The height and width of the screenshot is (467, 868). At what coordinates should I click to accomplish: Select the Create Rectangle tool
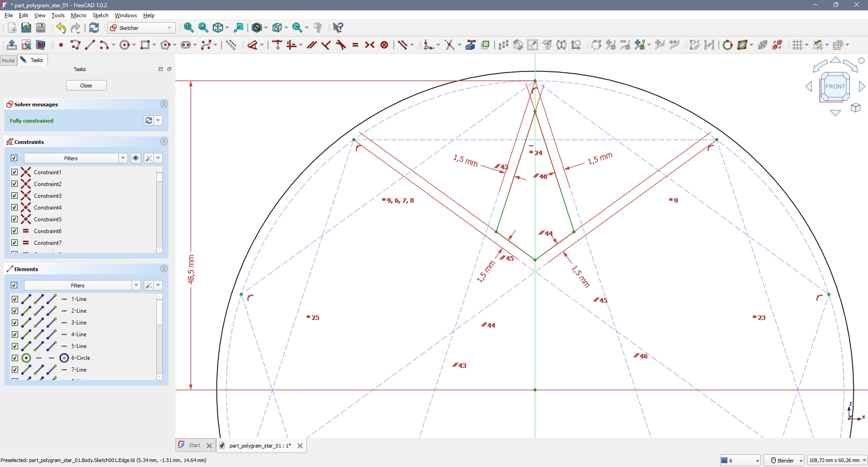pyautogui.click(x=145, y=45)
